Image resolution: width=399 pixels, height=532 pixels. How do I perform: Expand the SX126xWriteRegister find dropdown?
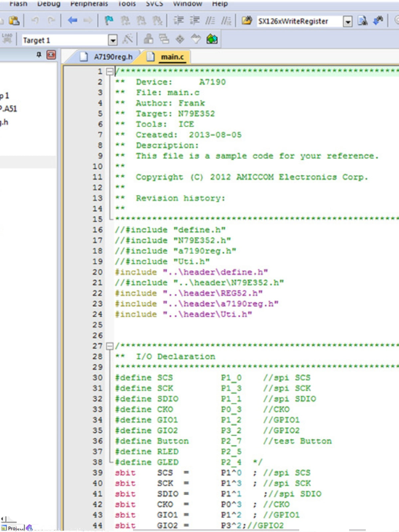[348, 22]
